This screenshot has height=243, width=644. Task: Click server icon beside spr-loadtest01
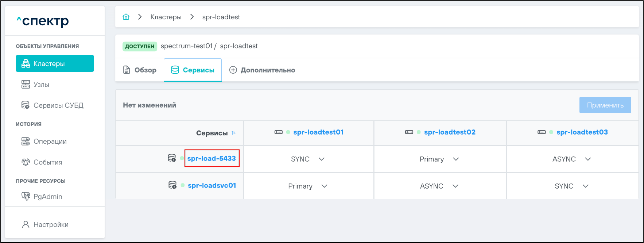(279, 132)
